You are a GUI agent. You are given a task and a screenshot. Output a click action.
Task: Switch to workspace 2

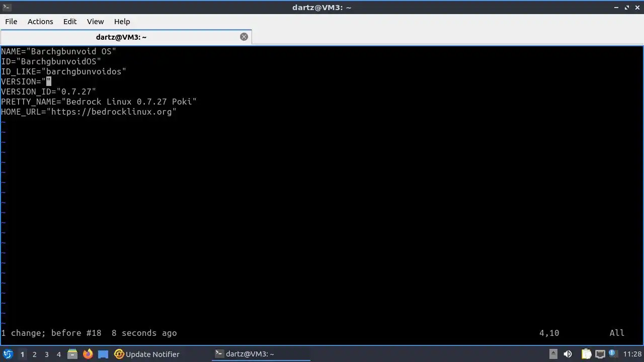tap(34, 354)
